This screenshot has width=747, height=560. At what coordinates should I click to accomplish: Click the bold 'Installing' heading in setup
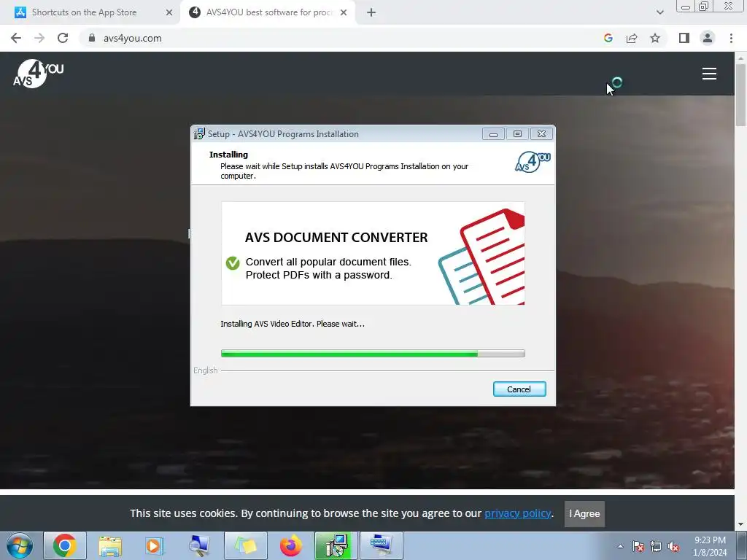pos(228,155)
